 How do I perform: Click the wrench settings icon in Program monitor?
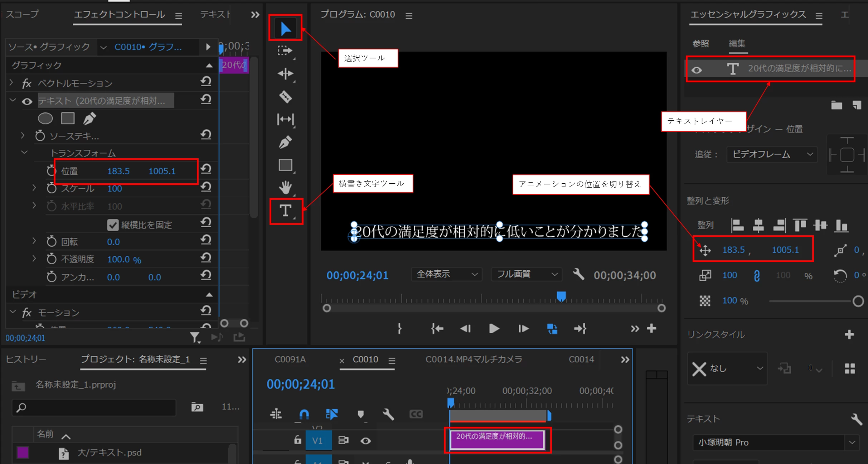point(578,275)
